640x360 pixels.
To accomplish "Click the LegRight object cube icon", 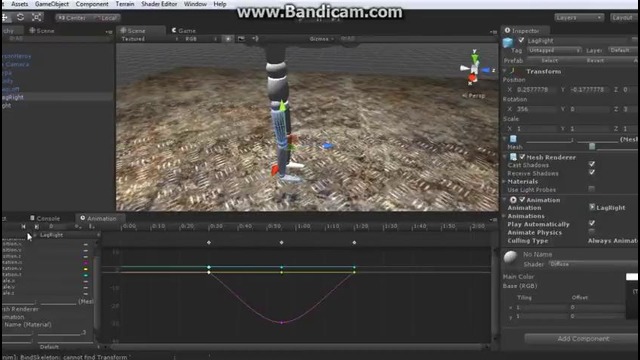I will tap(508, 42).
